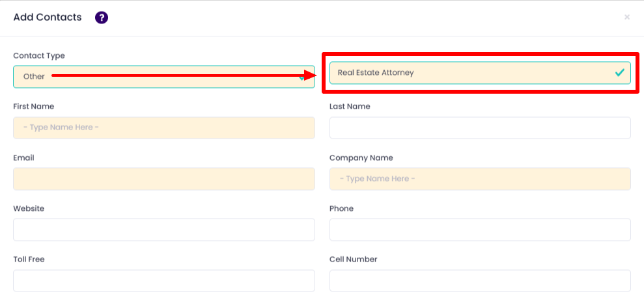Screen dimensions: 644x298
Task: Select the Email input box
Action: (163, 179)
